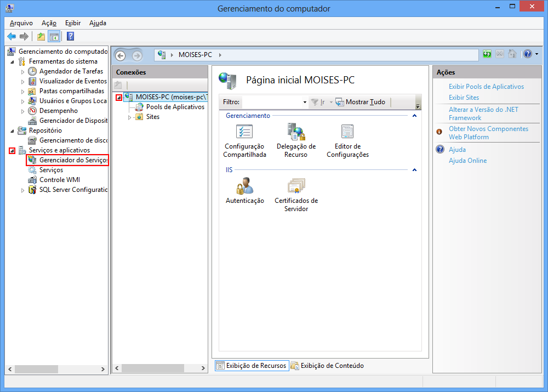
Task: Click the Home icon in the address bar
Action: coord(512,54)
